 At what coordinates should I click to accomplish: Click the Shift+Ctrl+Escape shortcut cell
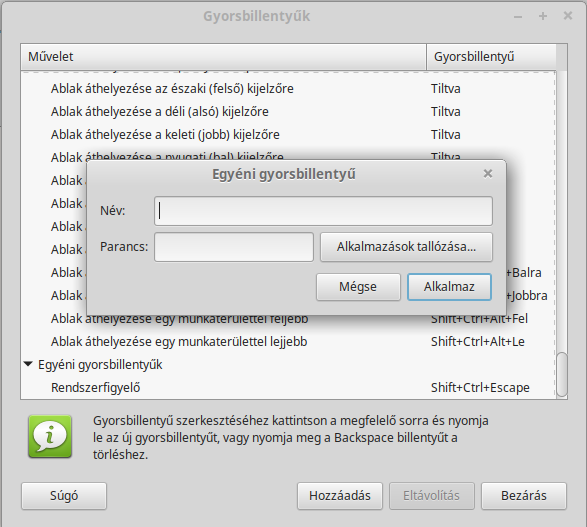click(x=480, y=387)
